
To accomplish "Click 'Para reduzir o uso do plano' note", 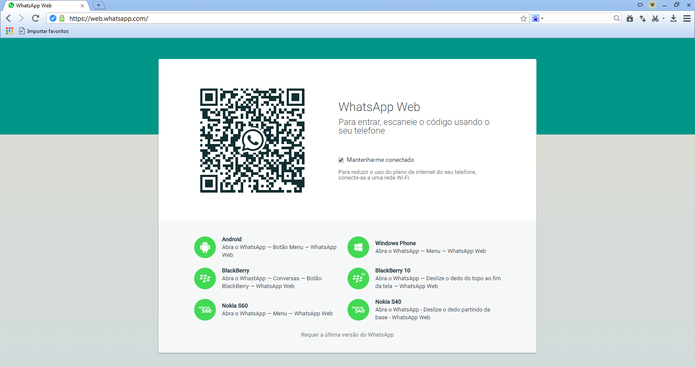I will (407, 175).
